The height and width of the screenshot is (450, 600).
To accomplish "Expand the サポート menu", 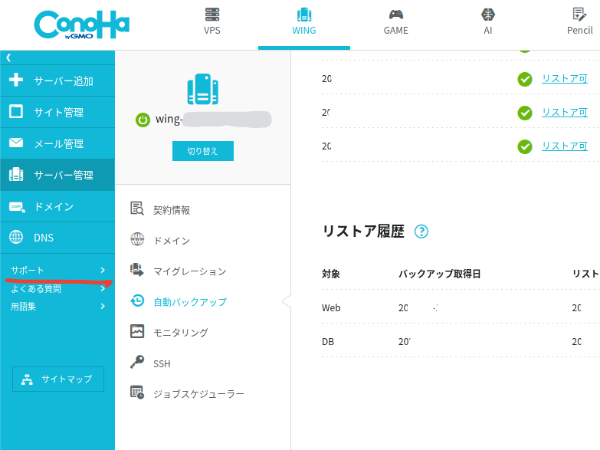I will (57, 271).
